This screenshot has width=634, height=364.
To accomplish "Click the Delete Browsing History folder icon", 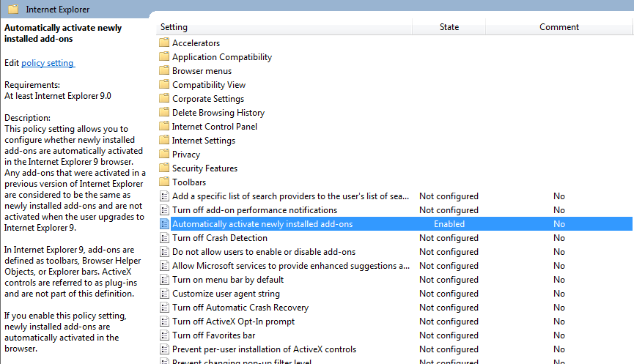I will click(164, 112).
